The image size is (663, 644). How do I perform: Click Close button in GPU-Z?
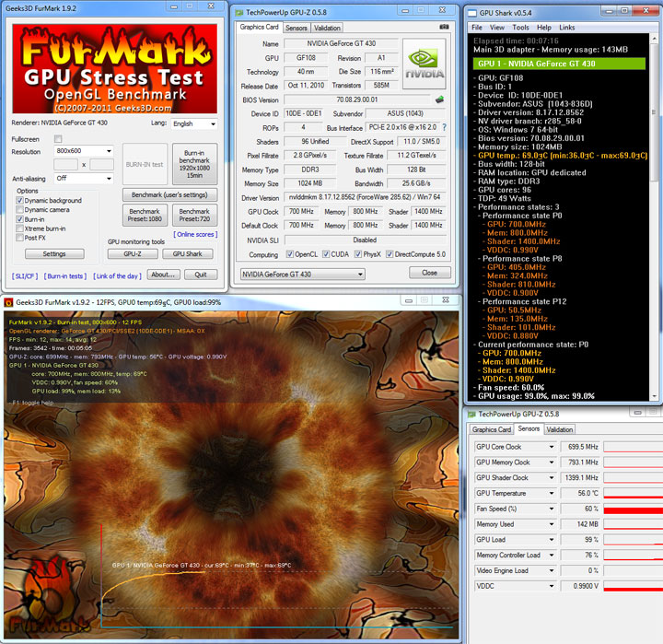coord(430,273)
